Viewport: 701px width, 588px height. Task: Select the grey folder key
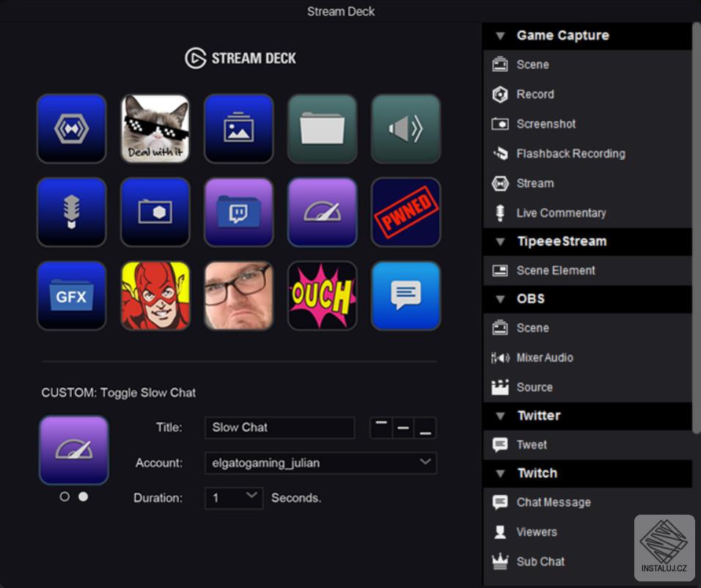coord(323,128)
